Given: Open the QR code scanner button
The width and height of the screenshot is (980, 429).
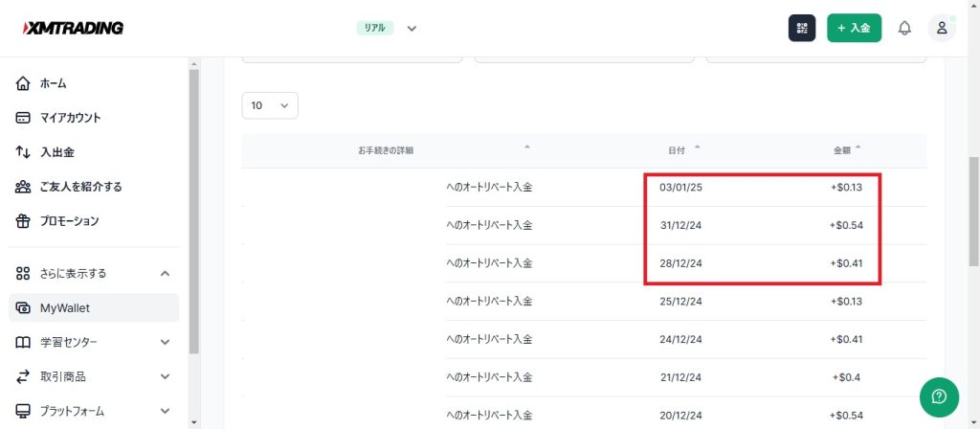Looking at the screenshot, I should click(802, 28).
